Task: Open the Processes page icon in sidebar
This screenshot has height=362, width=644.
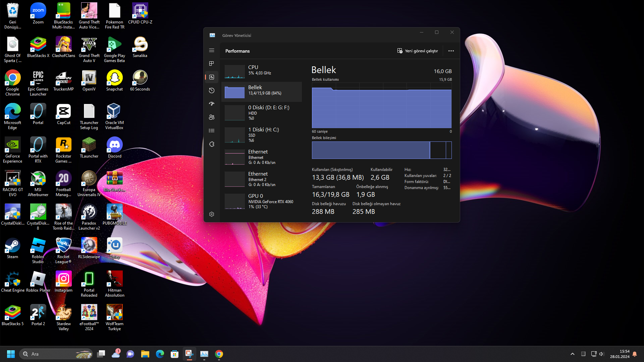Action: 211,64
